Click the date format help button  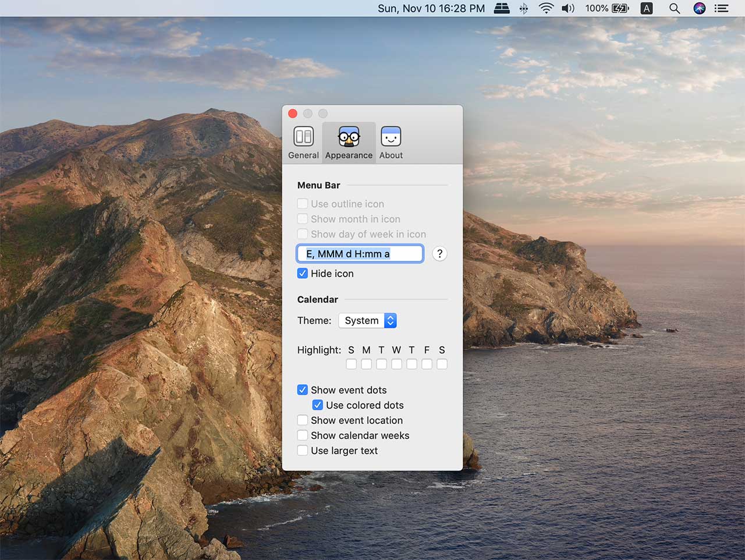click(439, 254)
